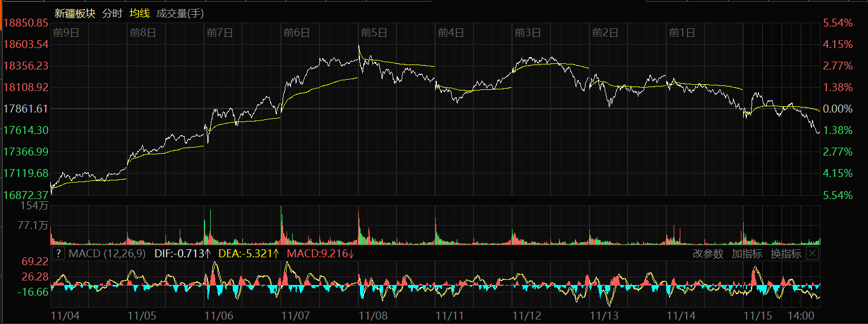The width and height of the screenshot is (868, 324).
Task: Click the 14:00 time label
Action: click(x=800, y=314)
